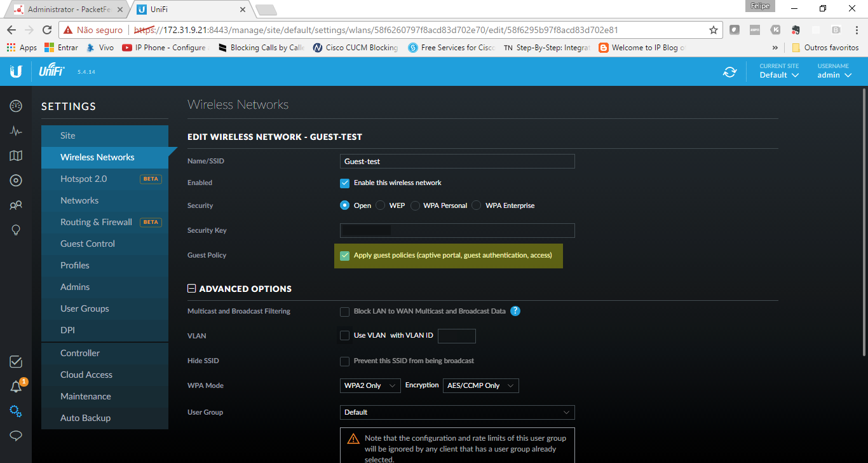
Task: Open the Insights lightbulb icon
Action: click(x=16, y=230)
